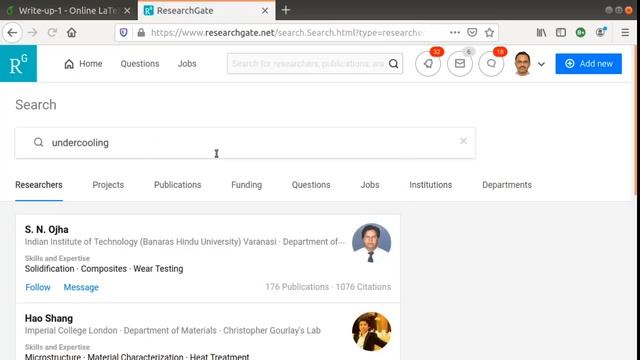Click the user profile avatar
This screenshot has width=640, height=360.
tap(522, 64)
